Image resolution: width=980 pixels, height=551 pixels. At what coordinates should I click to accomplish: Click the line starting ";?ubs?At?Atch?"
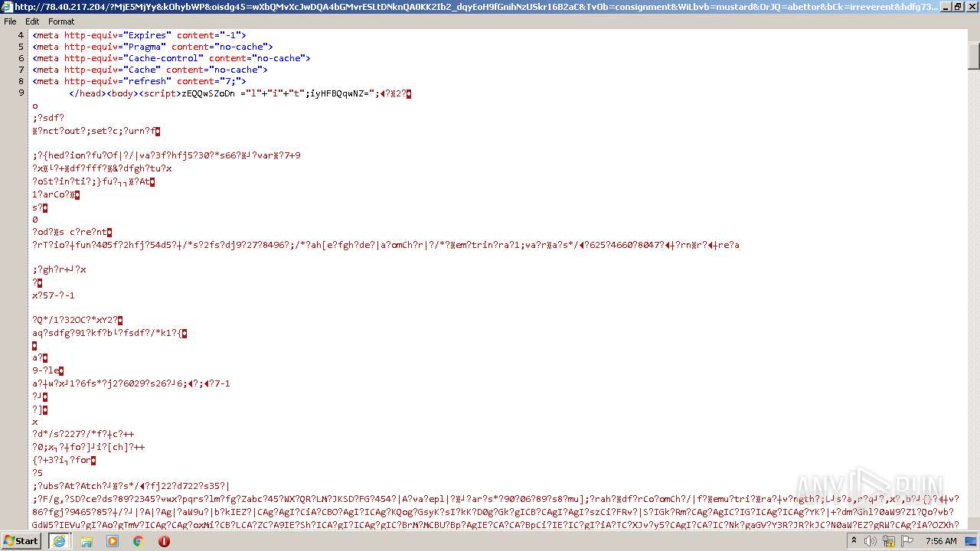point(131,485)
